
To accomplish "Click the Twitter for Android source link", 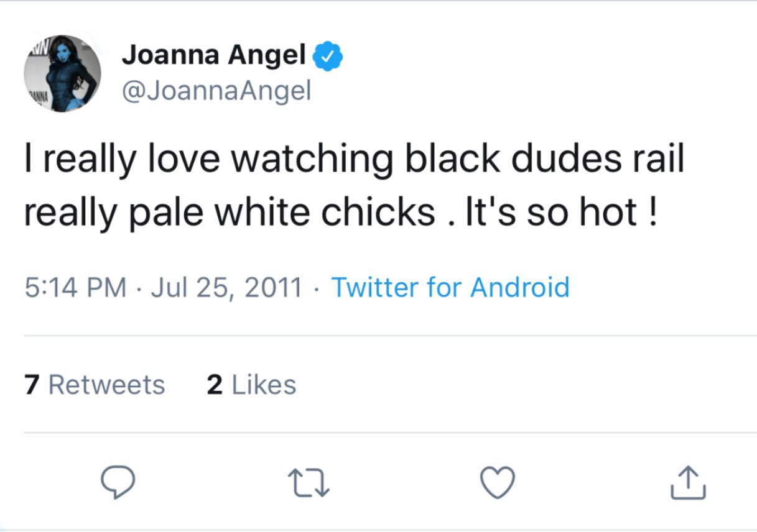I will 450,287.
